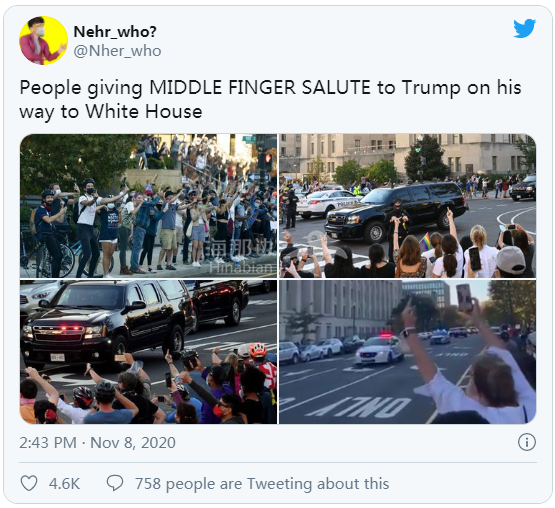Click the watermark text on first photo
The height and width of the screenshot is (508, 555).
pos(242,259)
